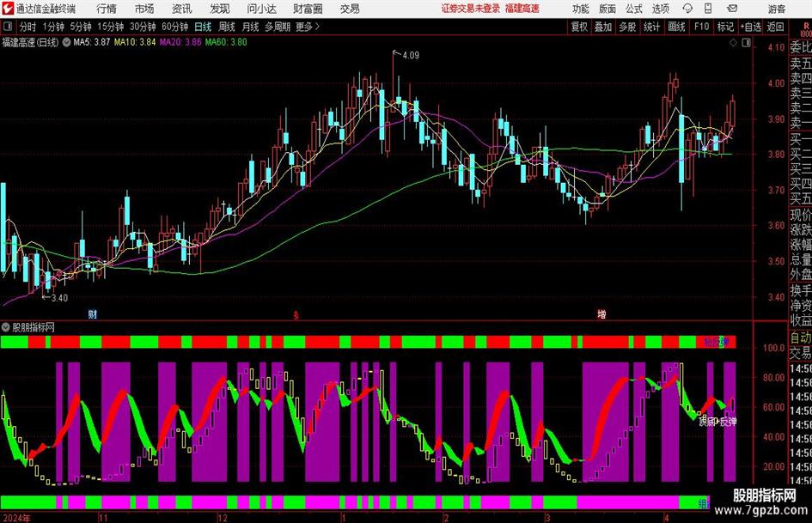Select the 周线 weekly period tab
This screenshot has width=812, height=523.
coord(227,27)
